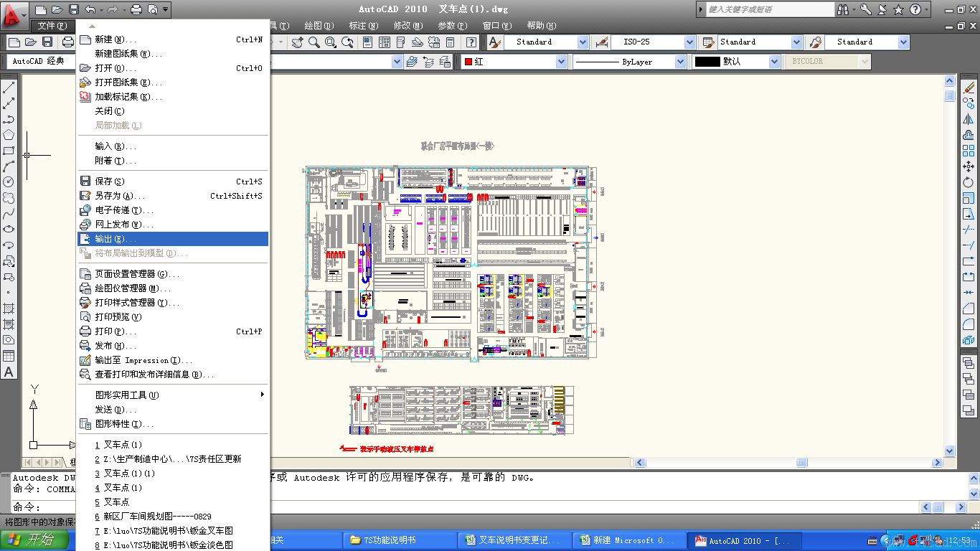
Task: Click the upward scroll arrow atop File menu
Action: (92, 27)
